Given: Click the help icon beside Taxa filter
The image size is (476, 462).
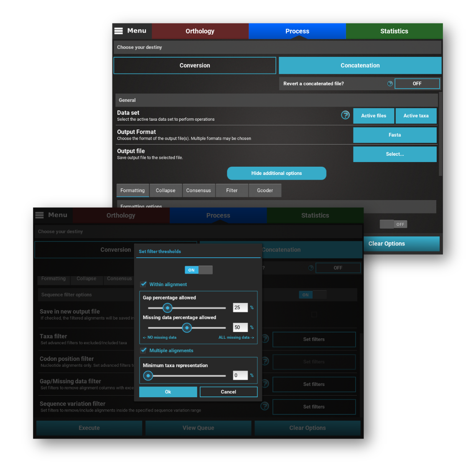Looking at the screenshot, I should point(265,339).
